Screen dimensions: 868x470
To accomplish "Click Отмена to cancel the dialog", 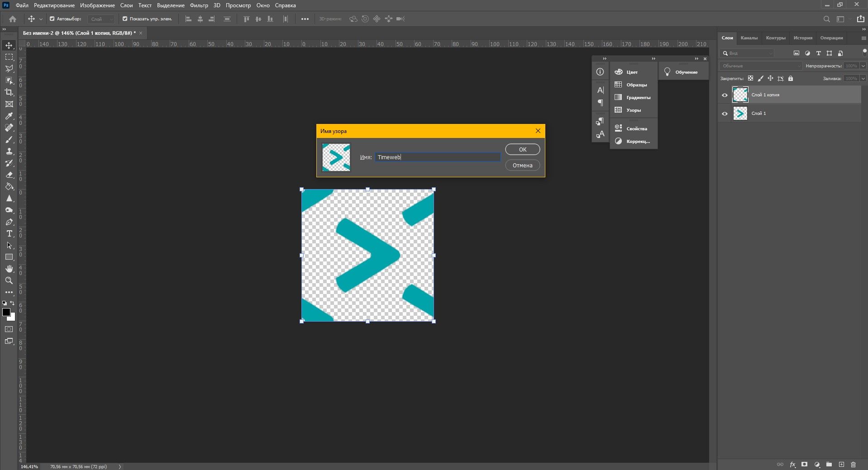I will pos(522,166).
